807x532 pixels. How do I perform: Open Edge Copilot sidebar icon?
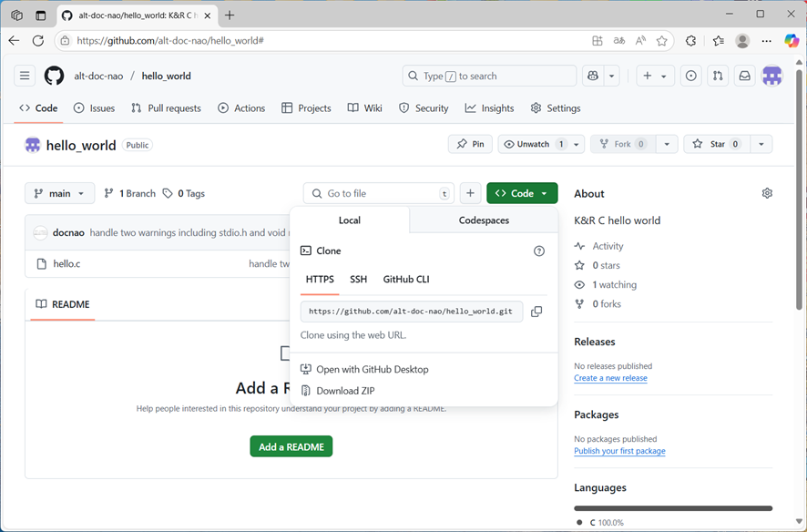(x=791, y=41)
